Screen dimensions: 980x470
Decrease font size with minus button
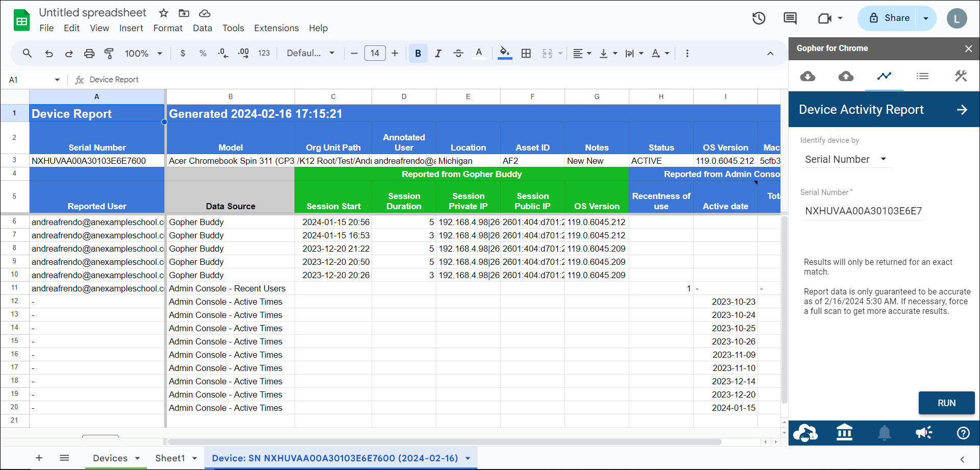click(354, 53)
